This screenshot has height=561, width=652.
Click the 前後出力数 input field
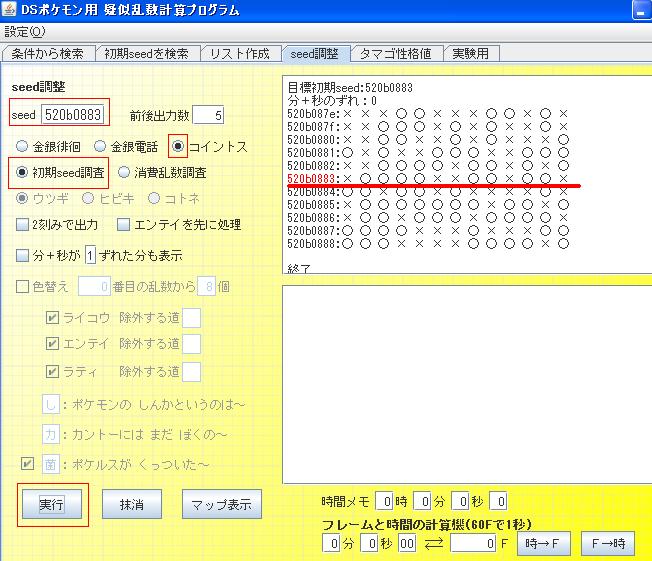(x=208, y=115)
